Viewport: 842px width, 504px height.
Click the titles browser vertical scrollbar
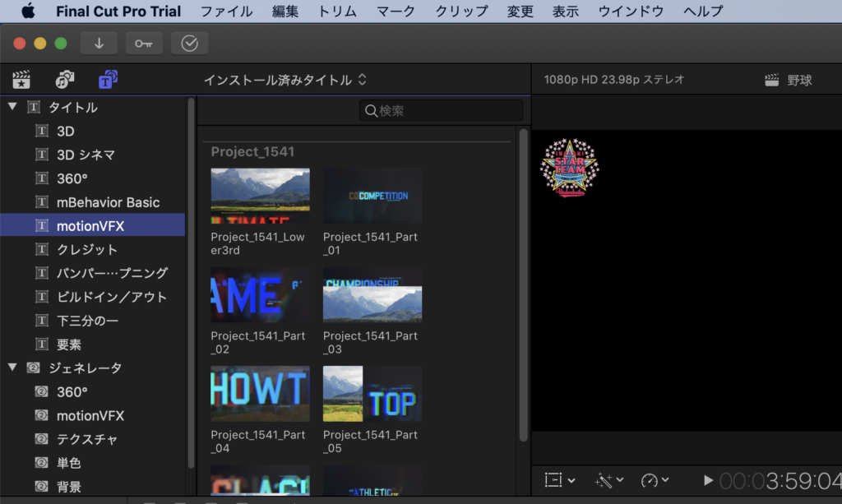[x=524, y=284]
